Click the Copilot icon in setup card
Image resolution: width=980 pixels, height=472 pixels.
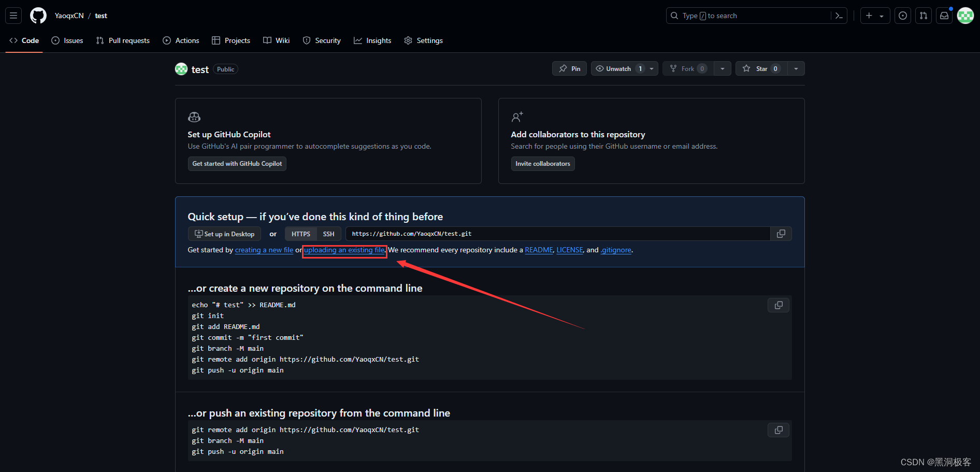(x=194, y=117)
